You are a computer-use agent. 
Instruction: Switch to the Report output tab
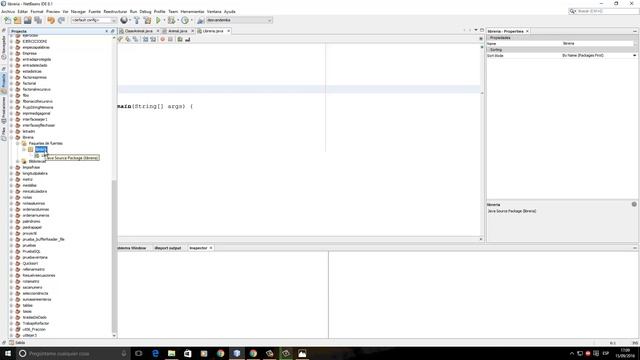tap(168, 248)
